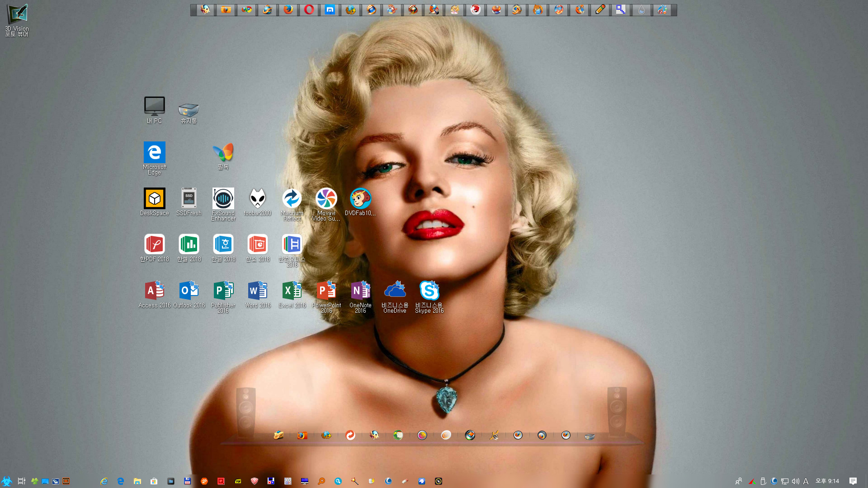Launch Macrium Reflect shortcut
The image size is (868, 488).
point(292,204)
